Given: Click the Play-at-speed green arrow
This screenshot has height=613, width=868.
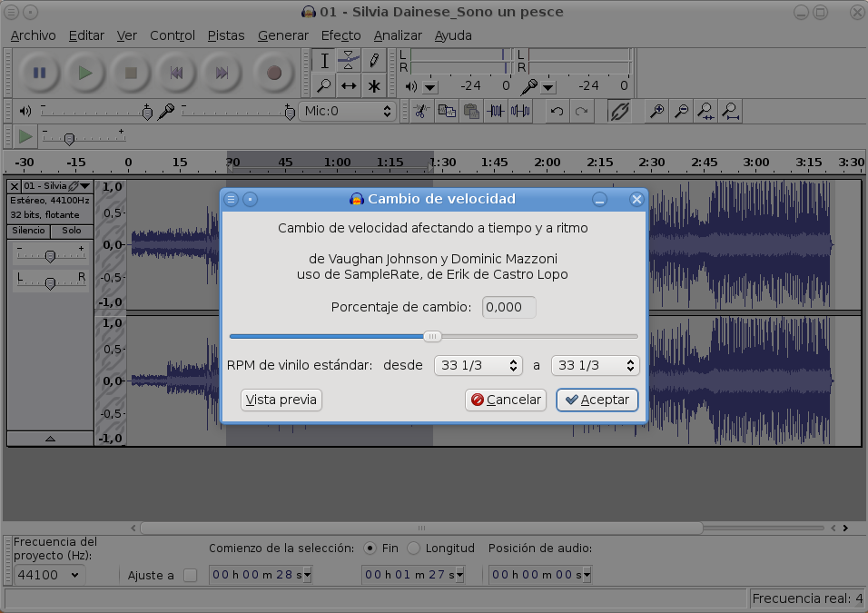Looking at the screenshot, I should tap(25, 136).
